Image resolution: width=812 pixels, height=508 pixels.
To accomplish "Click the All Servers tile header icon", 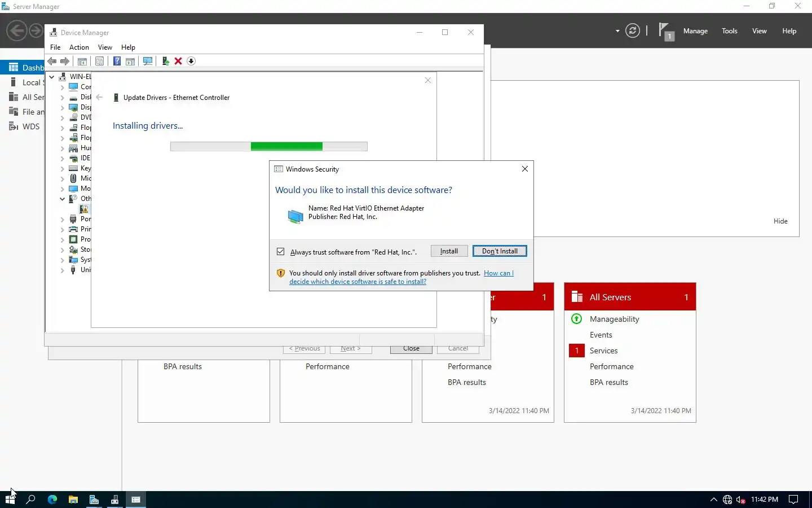I will (577, 297).
